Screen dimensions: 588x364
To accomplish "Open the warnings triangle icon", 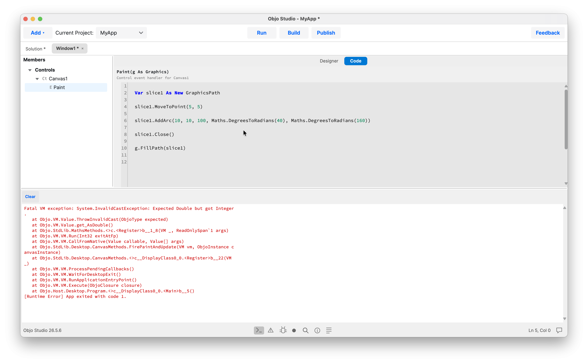I will (x=271, y=330).
